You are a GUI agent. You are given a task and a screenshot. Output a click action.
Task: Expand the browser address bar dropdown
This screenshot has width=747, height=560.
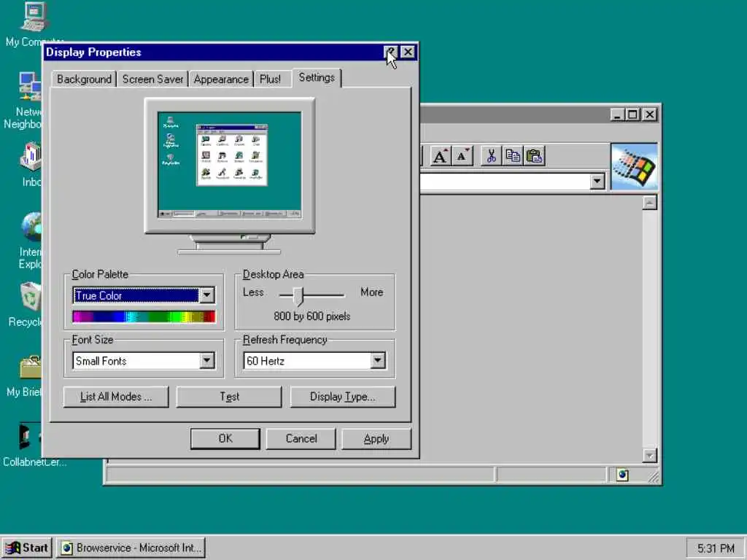click(x=597, y=181)
